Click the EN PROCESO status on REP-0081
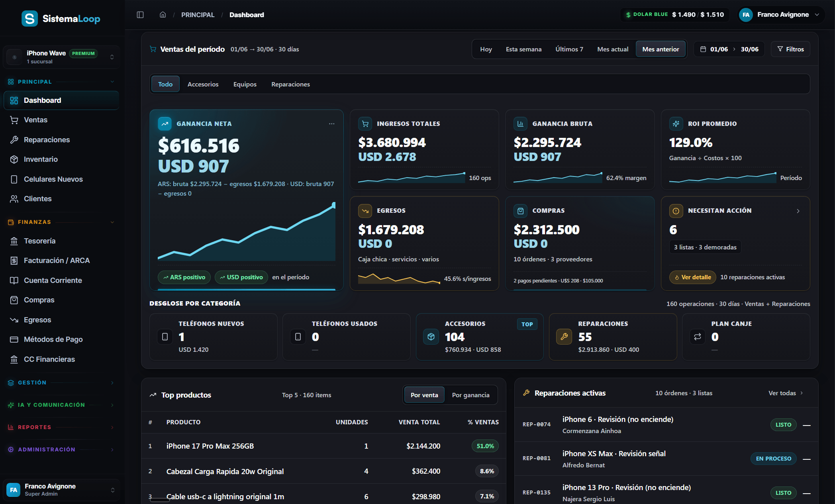Viewport: 835px width, 504px height. pos(773,459)
